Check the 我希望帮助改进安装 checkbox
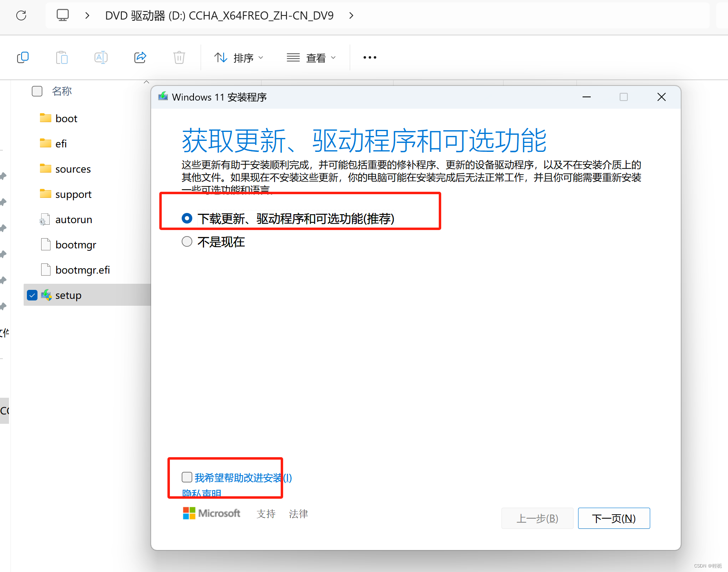Screen dimensions: 728x572 (x=187, y=477)
